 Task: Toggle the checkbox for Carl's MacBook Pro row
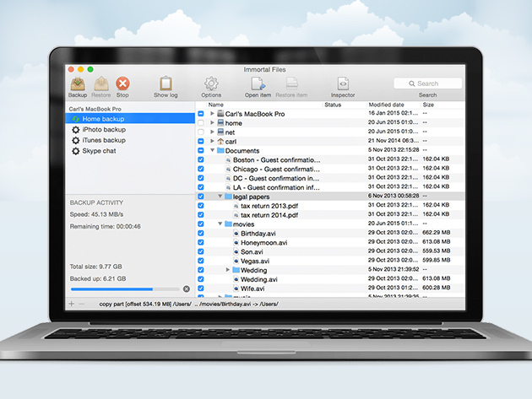201,114
